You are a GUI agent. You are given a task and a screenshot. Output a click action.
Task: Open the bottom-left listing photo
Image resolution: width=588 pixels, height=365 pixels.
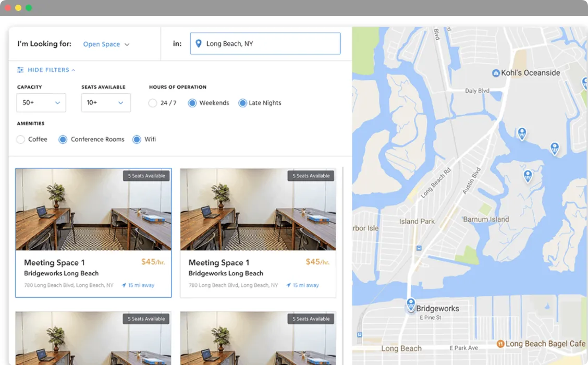pyautogui.click(x=93, y=338)
